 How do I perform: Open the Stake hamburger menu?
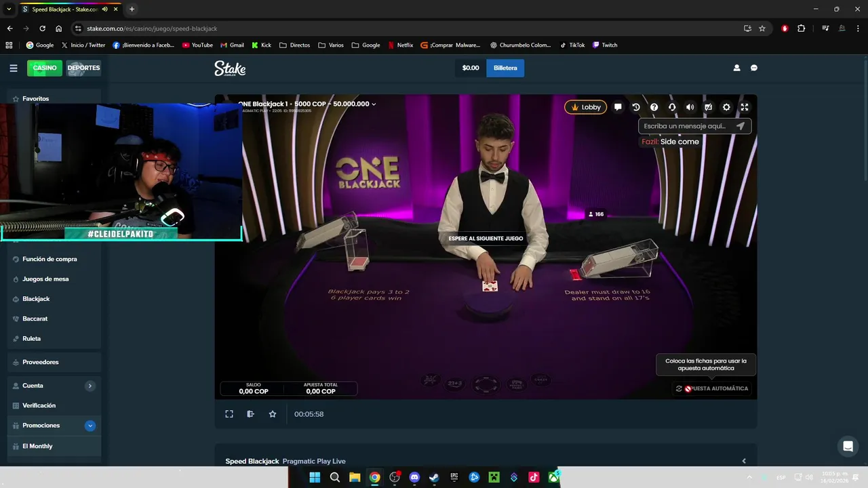coord(14,68)
